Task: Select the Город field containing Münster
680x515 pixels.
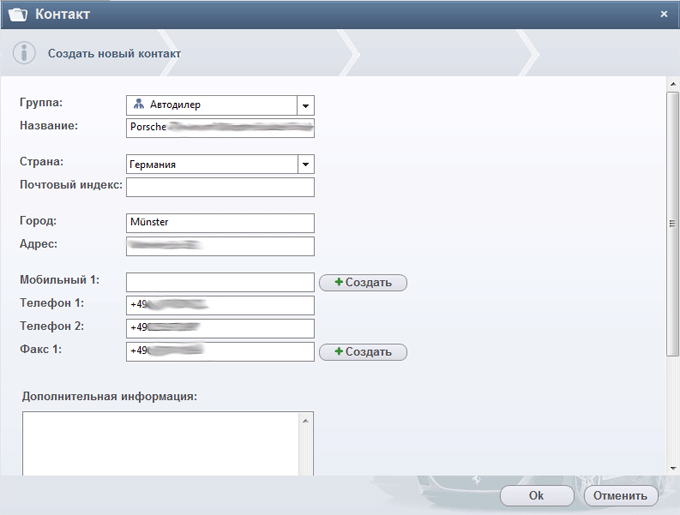Action: point(220,223)
